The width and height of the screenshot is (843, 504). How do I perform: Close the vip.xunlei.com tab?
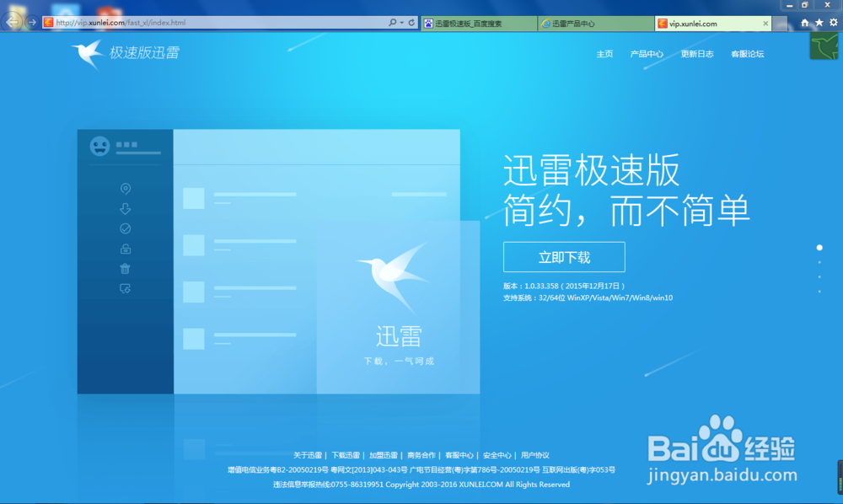coord(765,24)
